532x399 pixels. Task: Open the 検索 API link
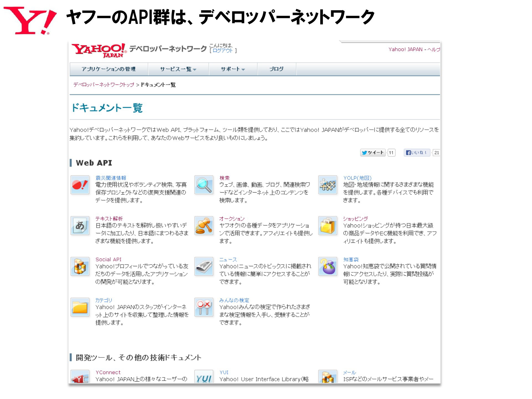point(224,178)
